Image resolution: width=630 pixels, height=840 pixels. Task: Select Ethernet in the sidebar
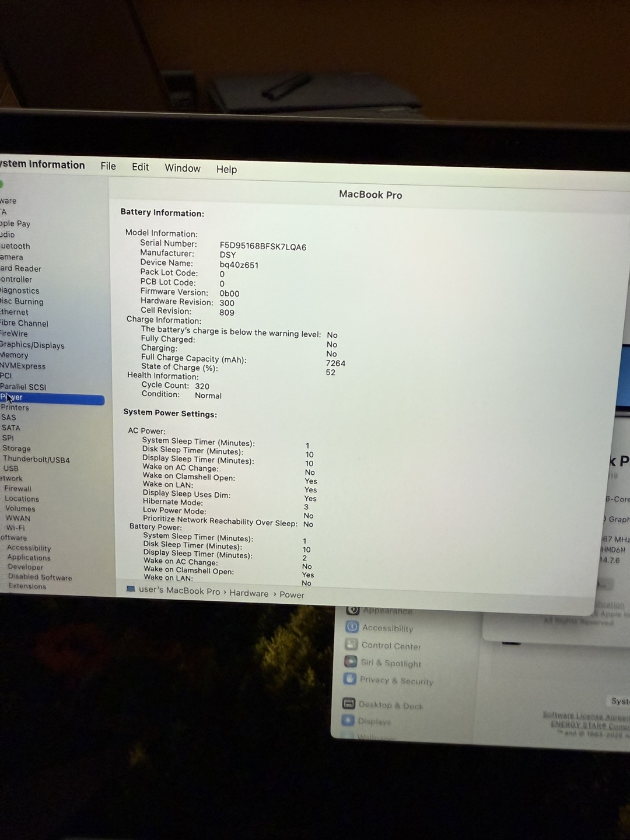pyautogui.click(x=14, y=312)
